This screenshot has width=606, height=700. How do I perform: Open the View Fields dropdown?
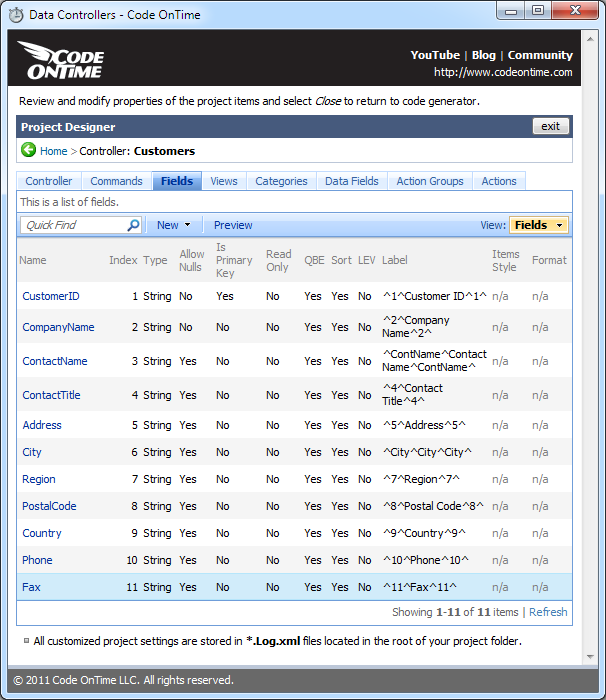[x=539, y=225]
